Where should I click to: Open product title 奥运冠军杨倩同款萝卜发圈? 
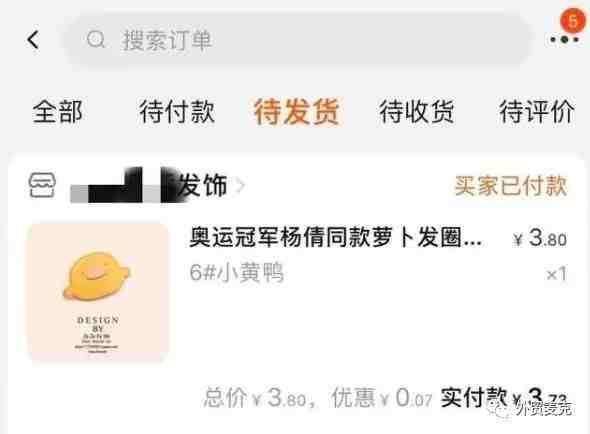(336, 238)
